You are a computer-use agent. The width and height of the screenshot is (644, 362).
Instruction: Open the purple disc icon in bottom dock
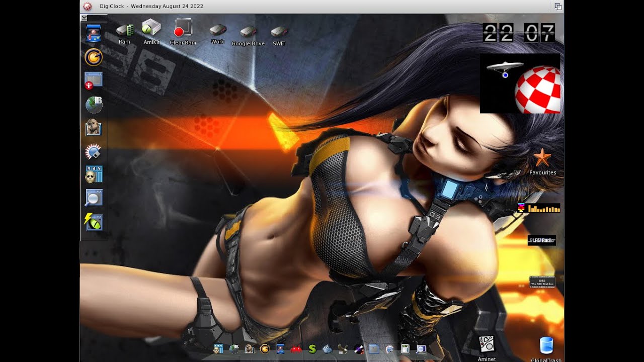(x=359, y=349)
